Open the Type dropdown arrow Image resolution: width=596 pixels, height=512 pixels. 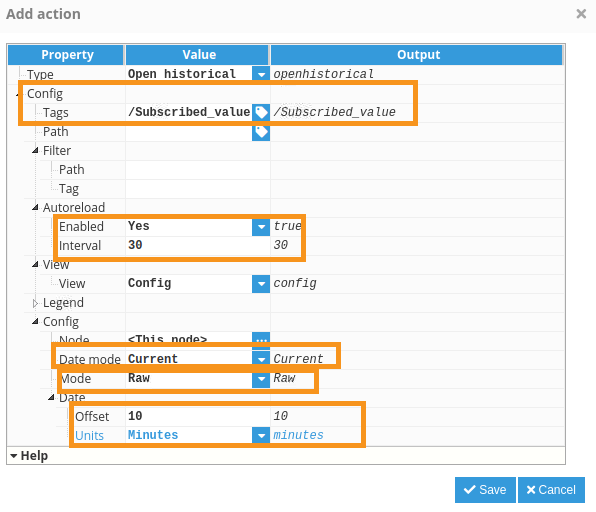pyautogui.click(x=261, y=74)
